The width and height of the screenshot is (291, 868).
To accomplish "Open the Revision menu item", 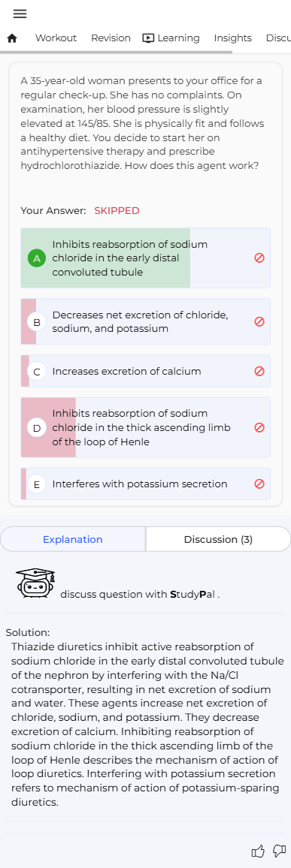I will click(x=111, y=38).
